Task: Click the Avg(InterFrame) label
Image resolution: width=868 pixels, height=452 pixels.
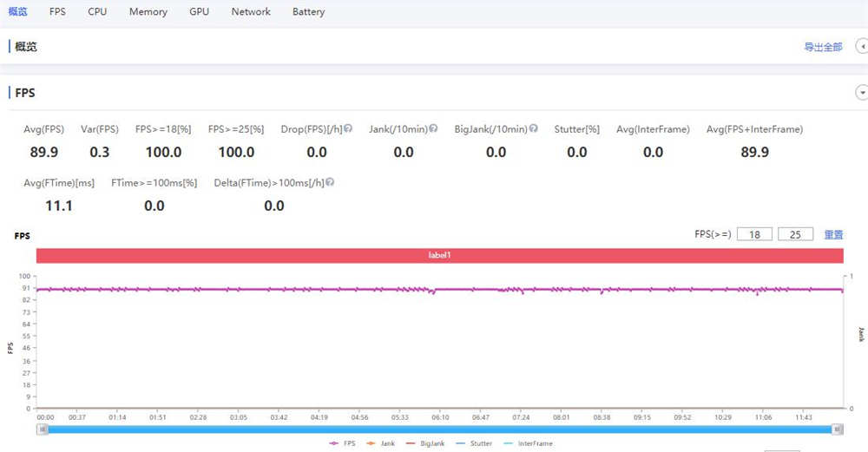Action: pos(653,129)
